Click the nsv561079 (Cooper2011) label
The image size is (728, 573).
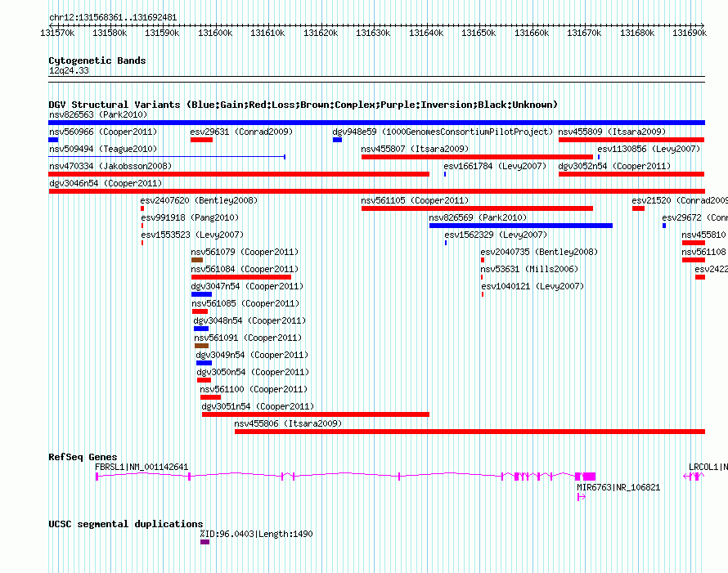[245, 252]
